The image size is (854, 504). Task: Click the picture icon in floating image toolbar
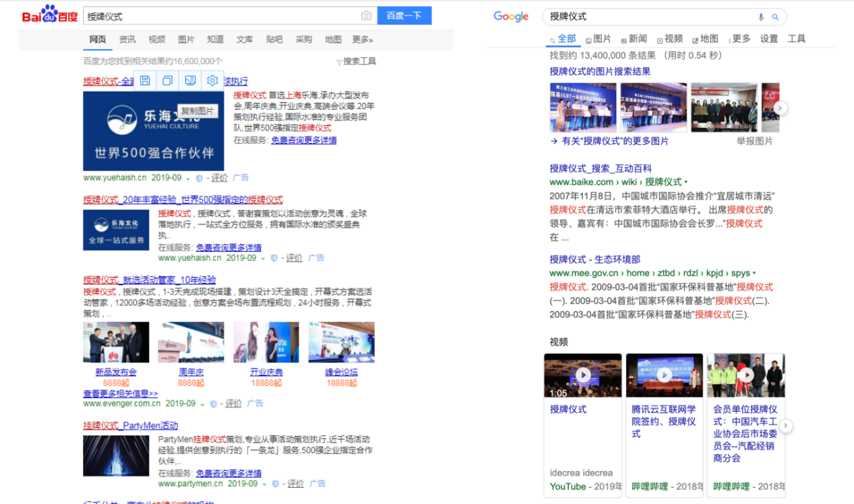[x=190, y=81]
